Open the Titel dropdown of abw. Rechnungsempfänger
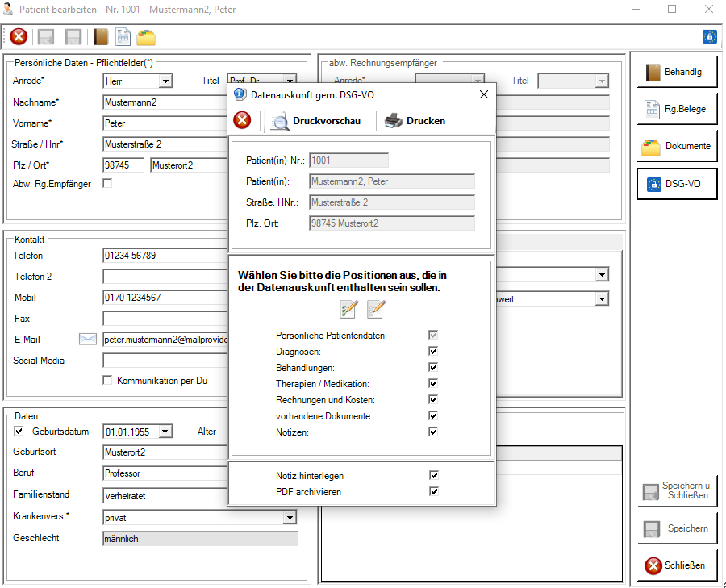726x588 pixels. [x=602, y=81]
